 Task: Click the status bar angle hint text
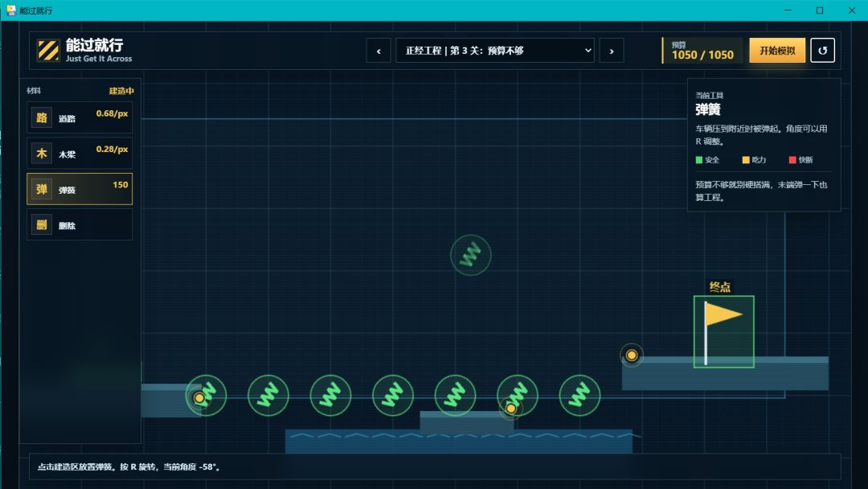tap(130, 466)
